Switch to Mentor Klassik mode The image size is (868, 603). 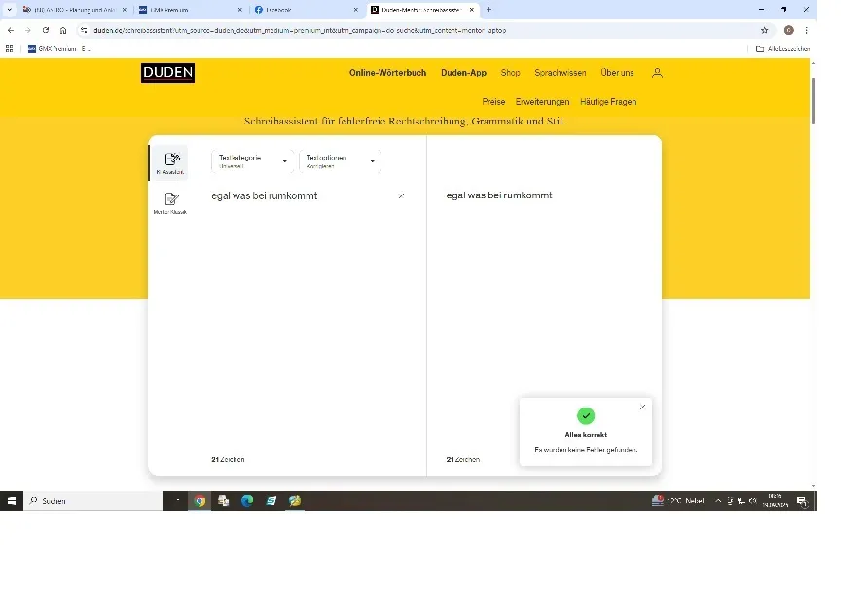click(x=170, y=202)
